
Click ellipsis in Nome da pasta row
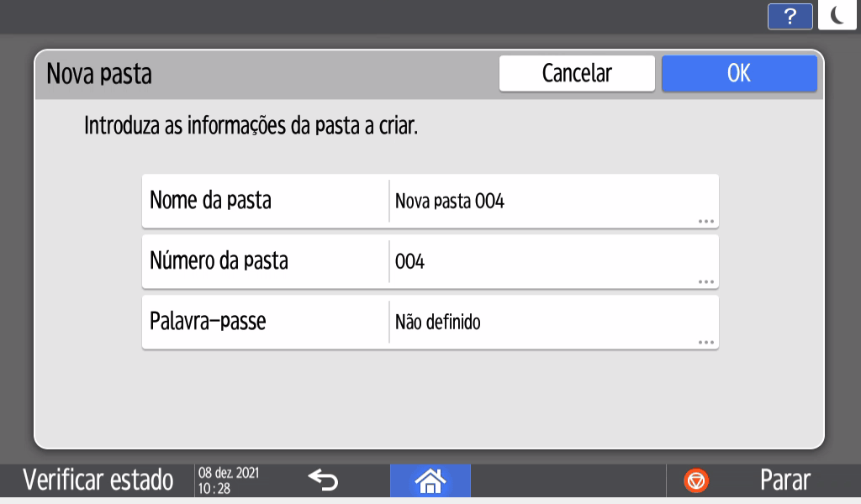point(705,221)
